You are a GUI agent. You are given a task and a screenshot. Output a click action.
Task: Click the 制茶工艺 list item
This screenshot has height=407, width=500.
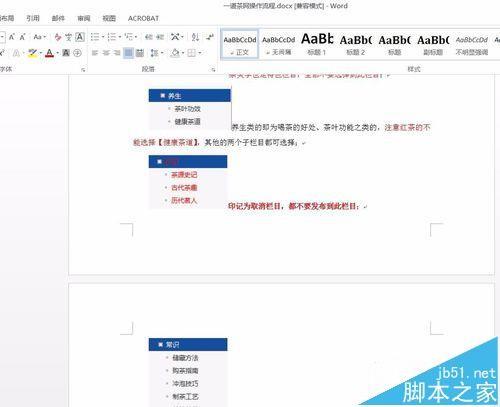tap(185, 397)
